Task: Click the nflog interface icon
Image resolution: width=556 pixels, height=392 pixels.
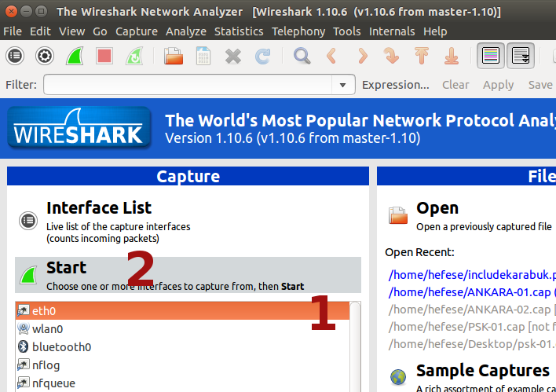Action: tap(24, 365)
